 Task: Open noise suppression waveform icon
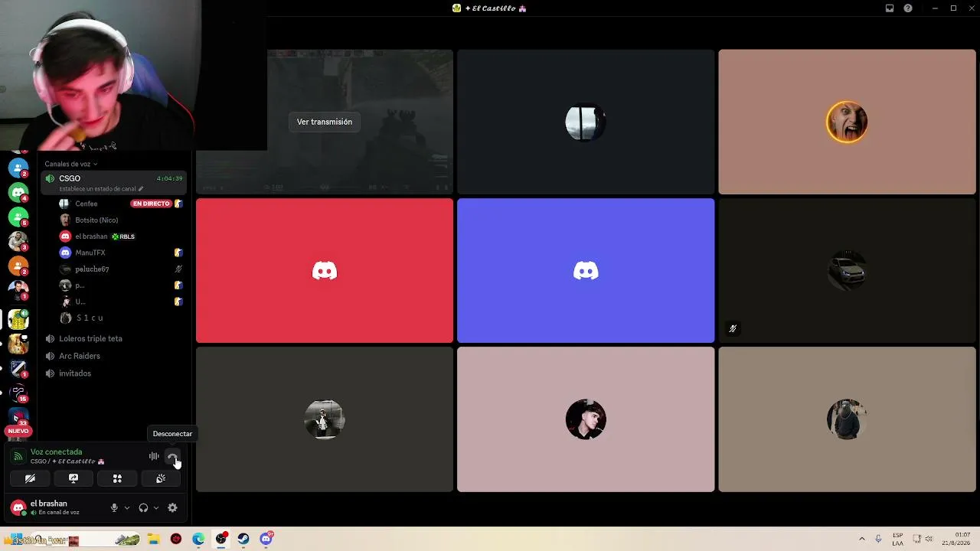(x=154, y=457)
